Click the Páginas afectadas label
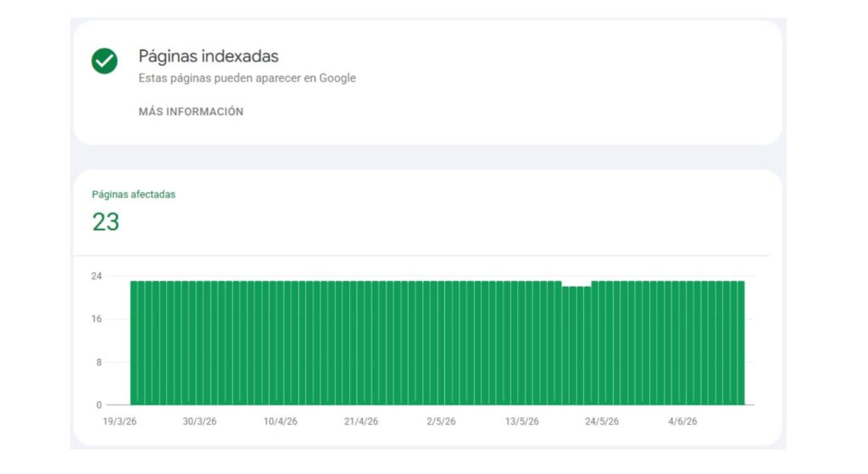868x474 pixels. tap(133, 194)
